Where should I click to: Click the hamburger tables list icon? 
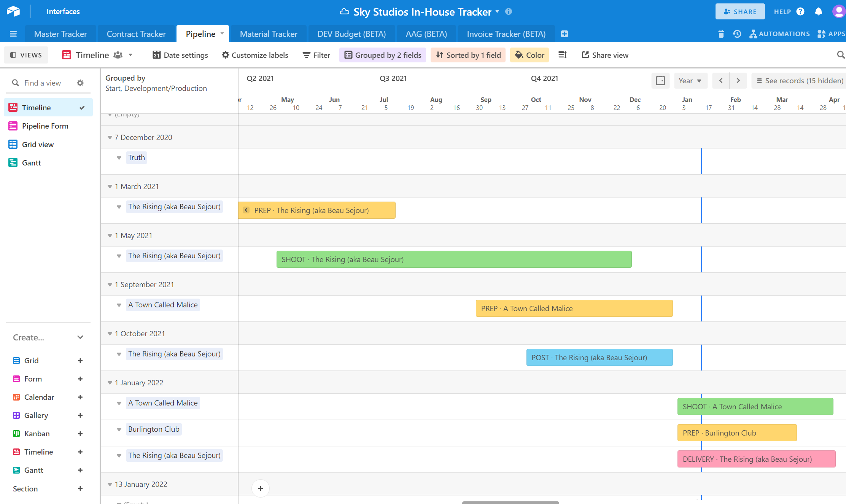click(13, 34)
